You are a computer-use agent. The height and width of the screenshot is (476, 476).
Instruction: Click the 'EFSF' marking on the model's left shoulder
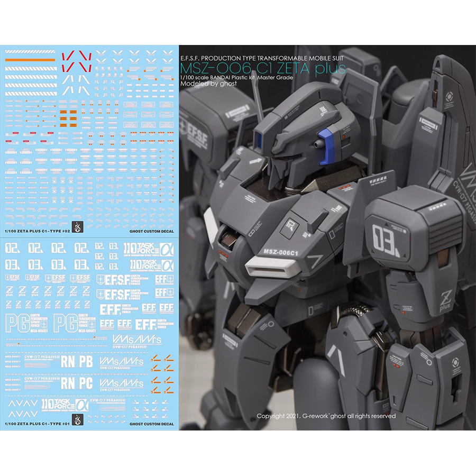point(196,135)
